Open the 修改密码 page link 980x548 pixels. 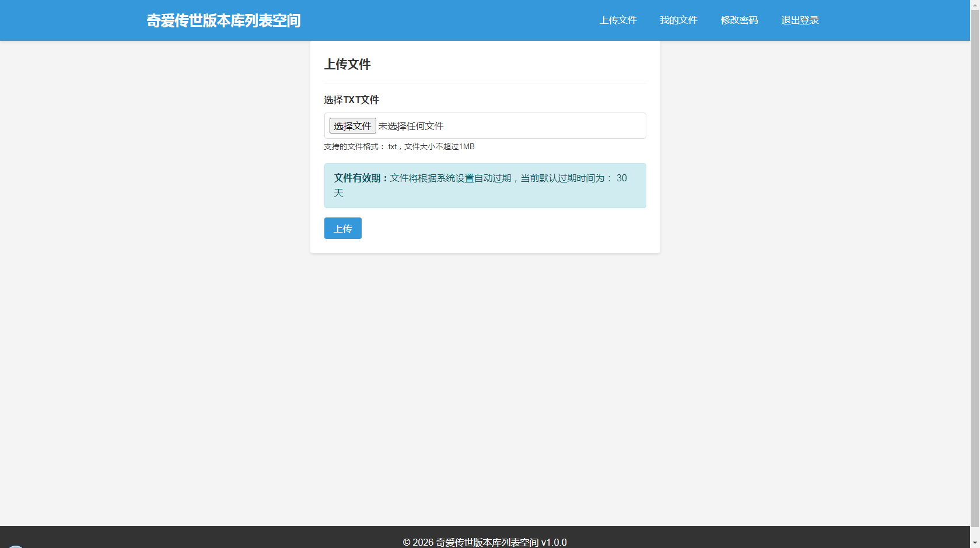(x=739, y=20)
